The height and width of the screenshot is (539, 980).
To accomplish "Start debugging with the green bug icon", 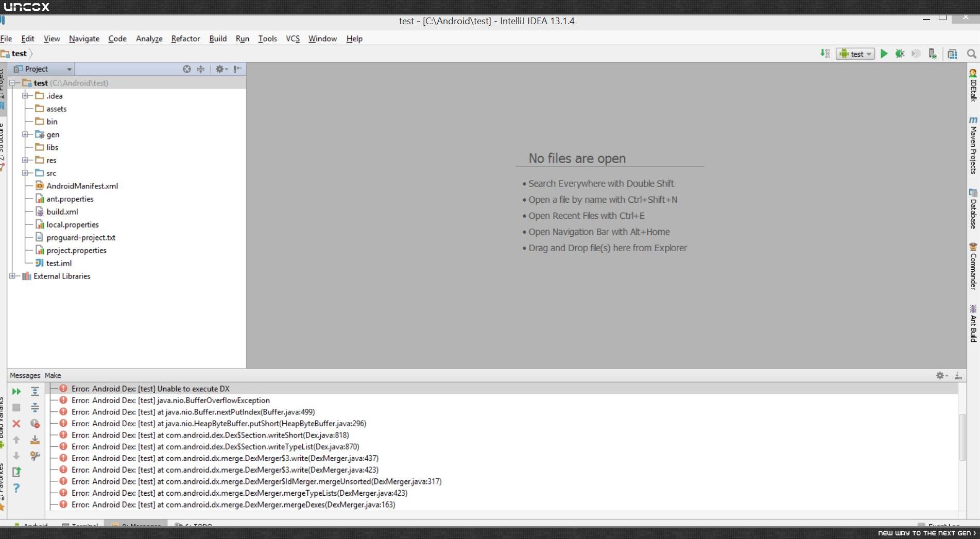I will (900, 54).
